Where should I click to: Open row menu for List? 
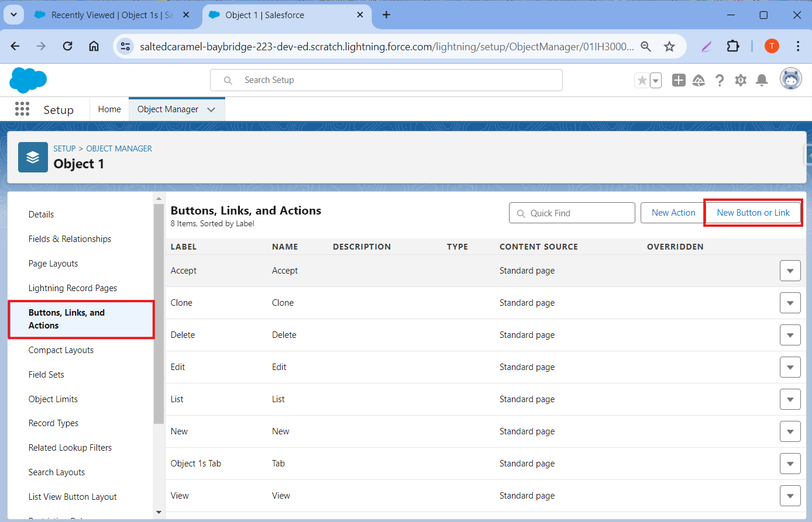click(x=790, y=399)
